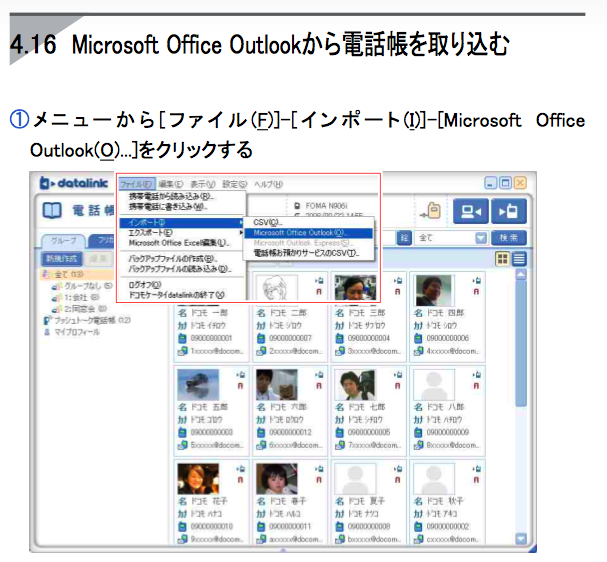
Task: Select グループなし group in tree
Action: (x=88, y=286)
